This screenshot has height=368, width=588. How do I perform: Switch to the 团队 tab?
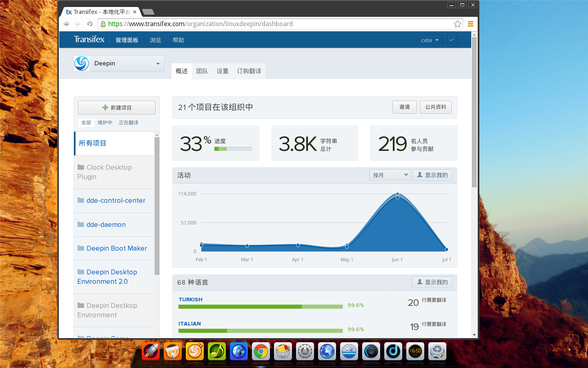point(202,71)
